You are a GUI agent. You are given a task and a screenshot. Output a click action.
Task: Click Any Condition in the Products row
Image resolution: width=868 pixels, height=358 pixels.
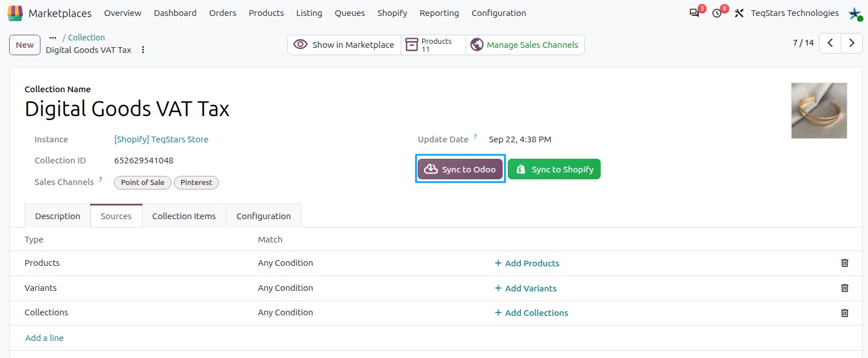click(x=286, y=263)
